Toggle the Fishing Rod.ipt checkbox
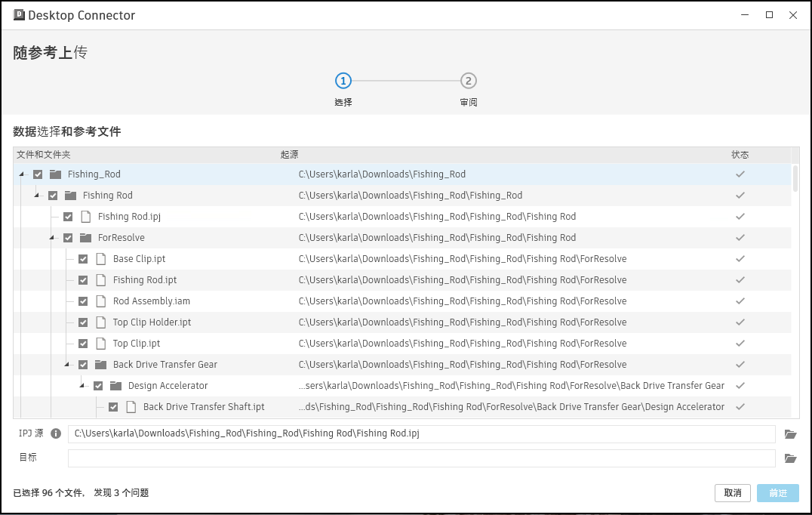This screenshot has height=515, width=812. point(83,280)
